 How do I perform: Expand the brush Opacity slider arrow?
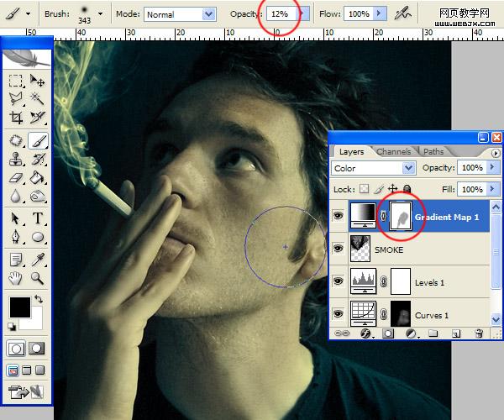pos(303,14)
